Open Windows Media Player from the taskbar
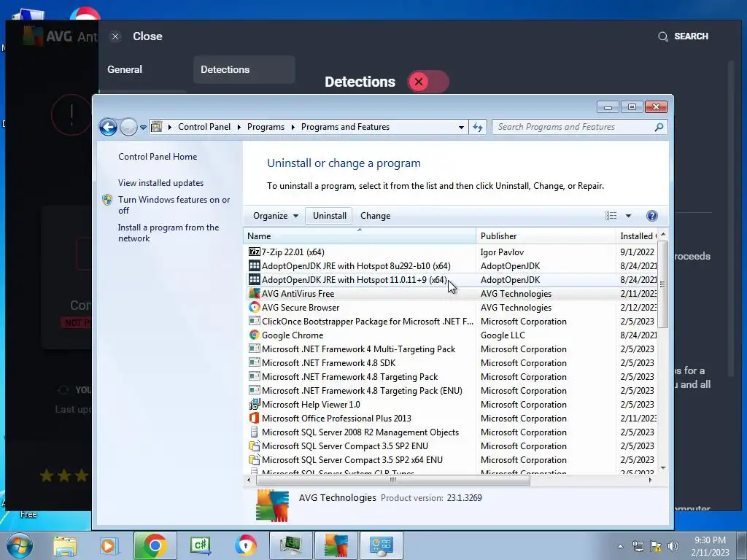 tap(108, 545)
